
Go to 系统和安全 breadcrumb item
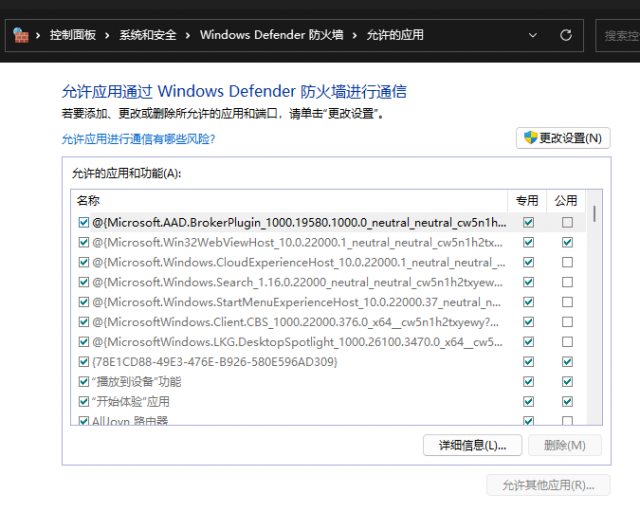point(147,35)
